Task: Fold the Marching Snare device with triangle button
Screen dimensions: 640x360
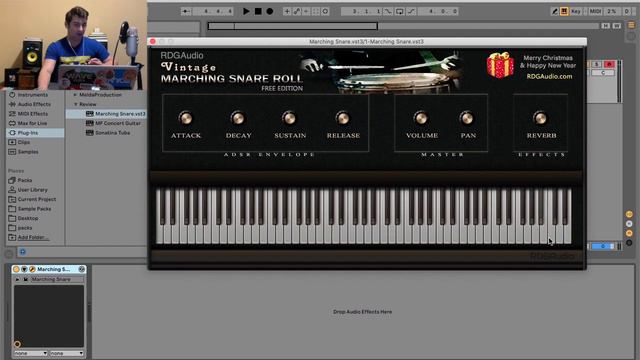Action: click(x=24, y=269)
